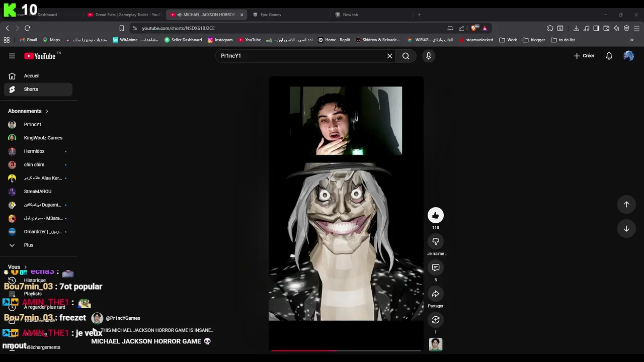644x362 pixels.
Task: Go to Accueil in sidebar
Action: click(38, 76)
